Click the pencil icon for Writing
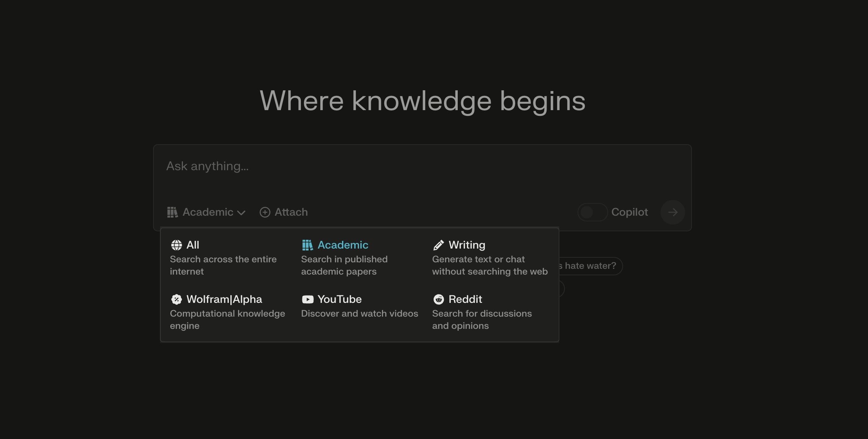868x439 pixels. click(x=439, y=245)
